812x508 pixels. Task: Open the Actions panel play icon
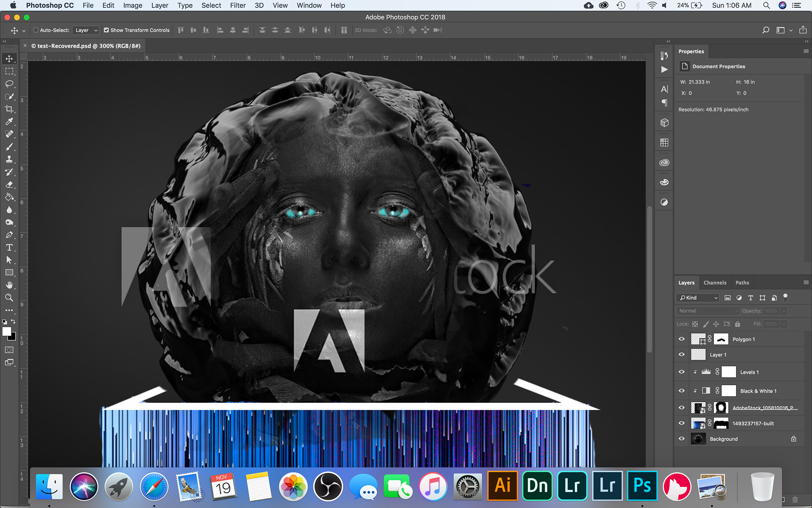coord(664,69)
